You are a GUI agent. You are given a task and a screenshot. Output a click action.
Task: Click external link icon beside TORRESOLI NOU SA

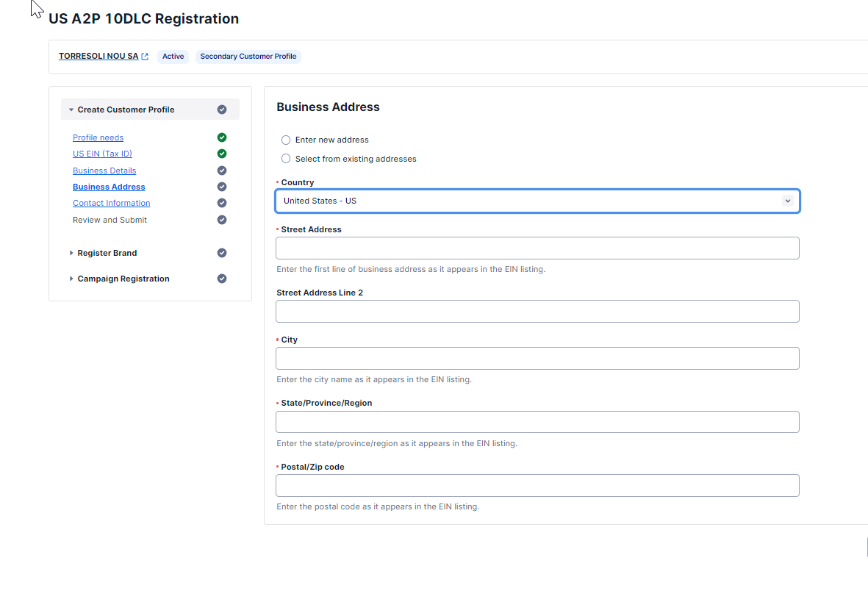pyautogui.click(x=145, y=57)
